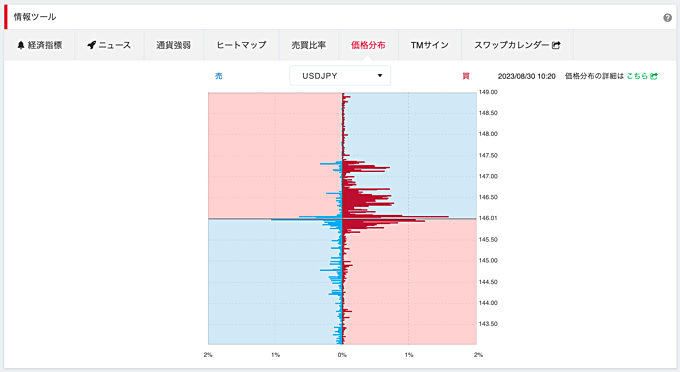
Task: Switch to the 売買比率 tab
Action: [x=309, y=45]
